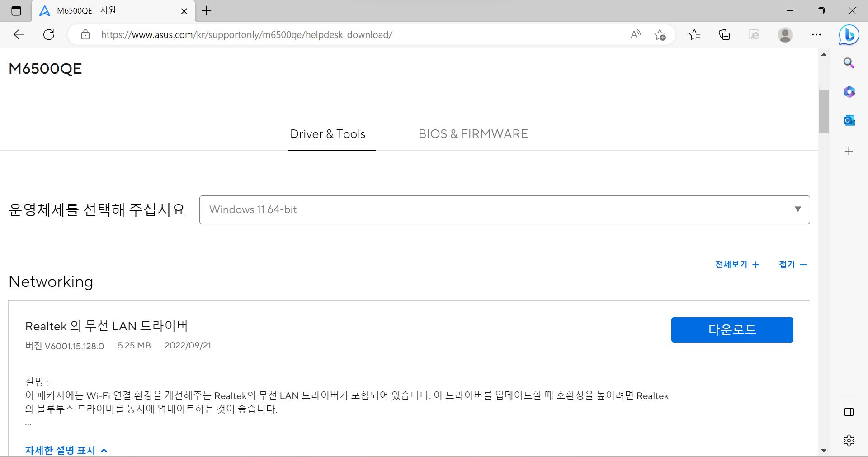The width and height of the screenshot is (868, 457).
Task: Click release date 2022/09/21
Action: [x=188, y=345]
